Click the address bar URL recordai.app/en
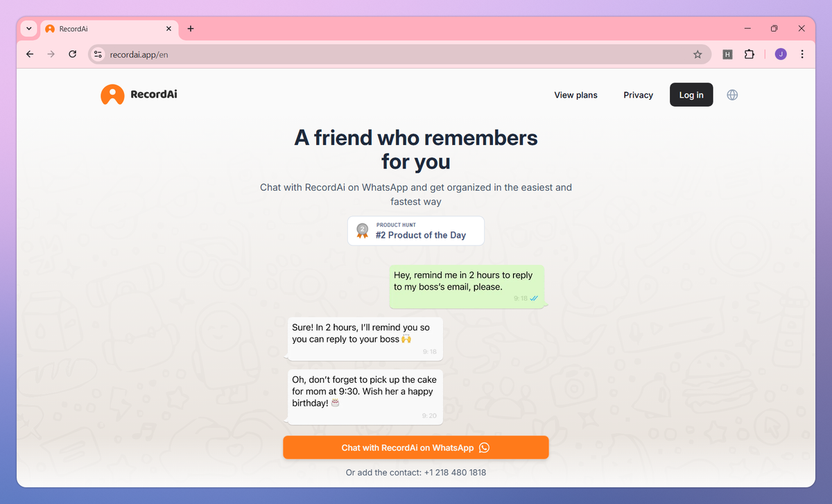The height and width of the screenshot is (504, 832). [139, 54]
